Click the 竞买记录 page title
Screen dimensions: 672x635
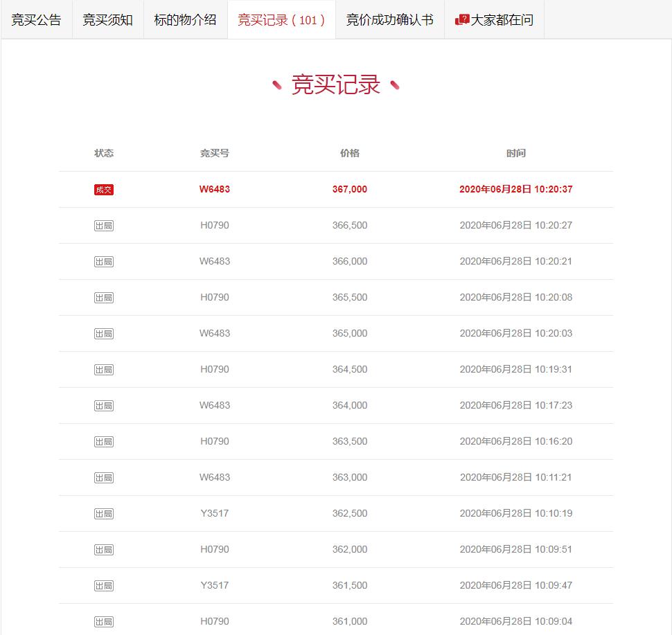point(335,85)
